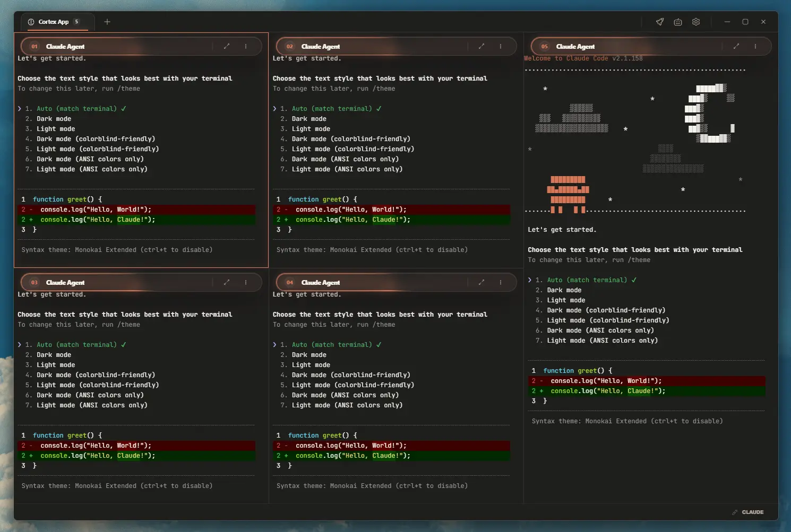Choose 'Auto (match terminal)' in pane 01
The height and width of the screenshot is (532, 791).
pyautogui.click(x=76, y=109)
